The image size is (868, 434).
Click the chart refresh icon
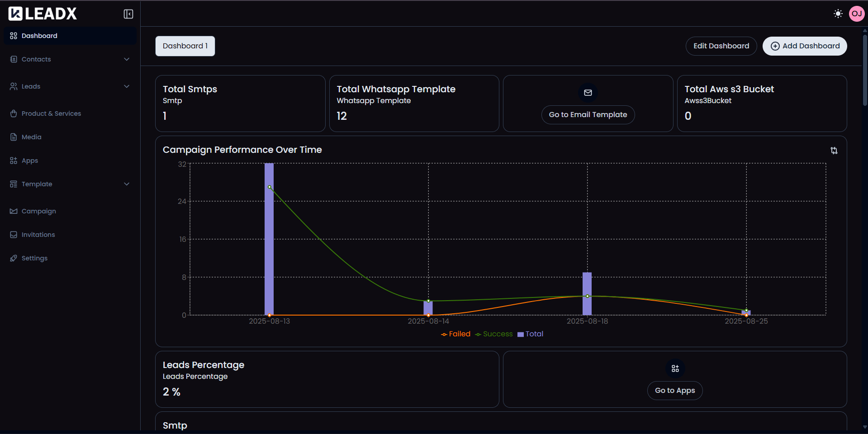point(834,151)
